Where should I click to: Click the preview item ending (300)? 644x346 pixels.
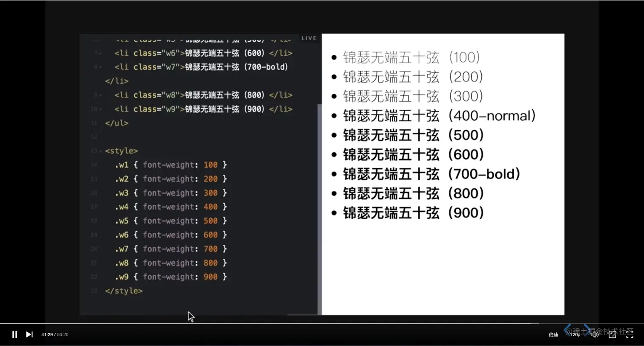click(x=413, y=96)
